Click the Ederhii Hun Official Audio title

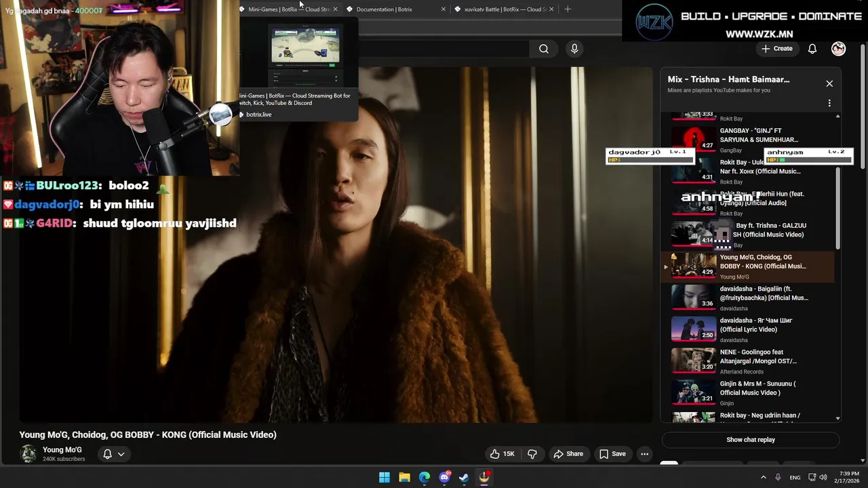pyautogui.click(x=762, y=198)
